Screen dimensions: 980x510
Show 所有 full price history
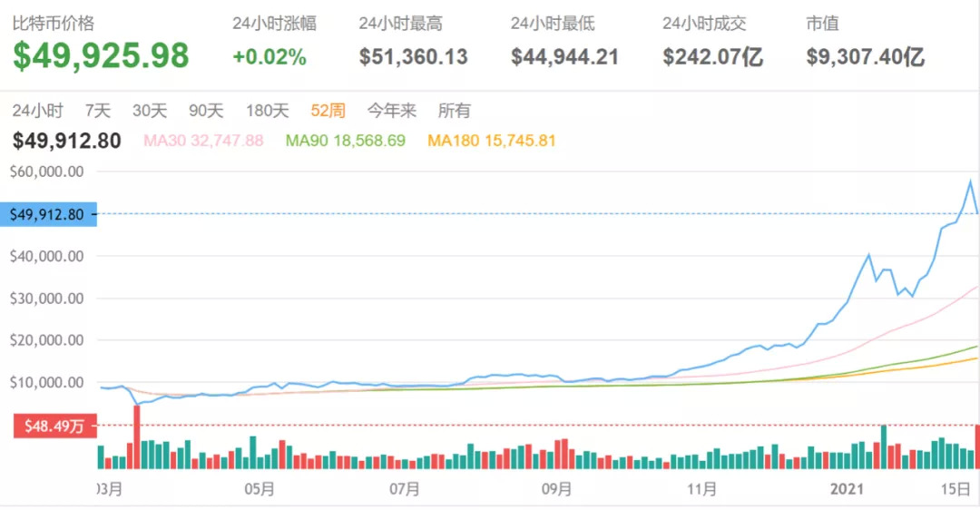click(x=455, y=111)
